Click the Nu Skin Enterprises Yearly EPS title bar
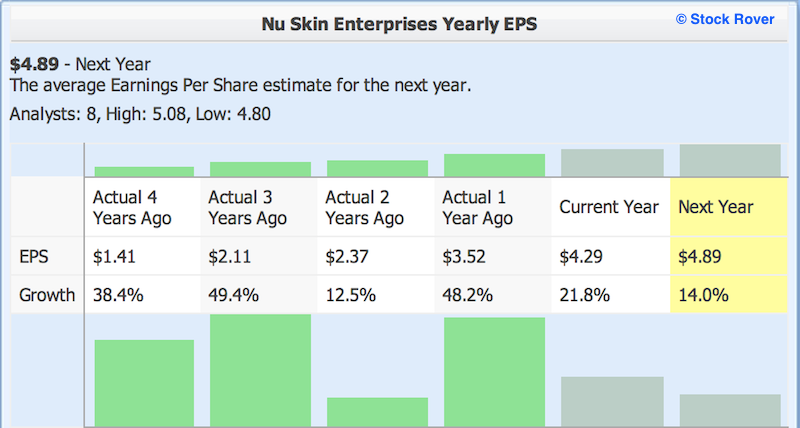The width and height of the screenshot is (800, 428). [399, 24]
